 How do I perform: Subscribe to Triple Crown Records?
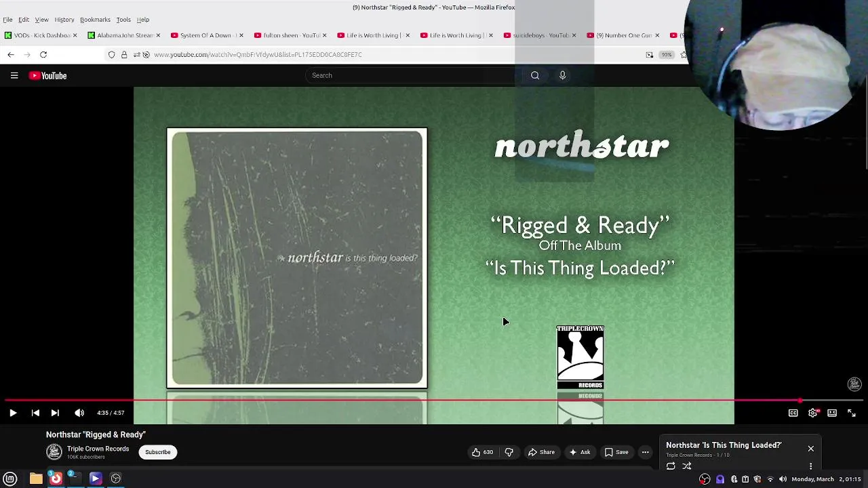(x=157, y=452)
